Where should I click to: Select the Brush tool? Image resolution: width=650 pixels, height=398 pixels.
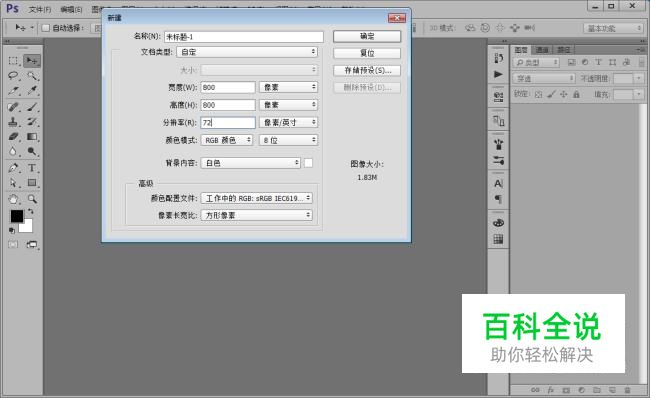[32, 107]
